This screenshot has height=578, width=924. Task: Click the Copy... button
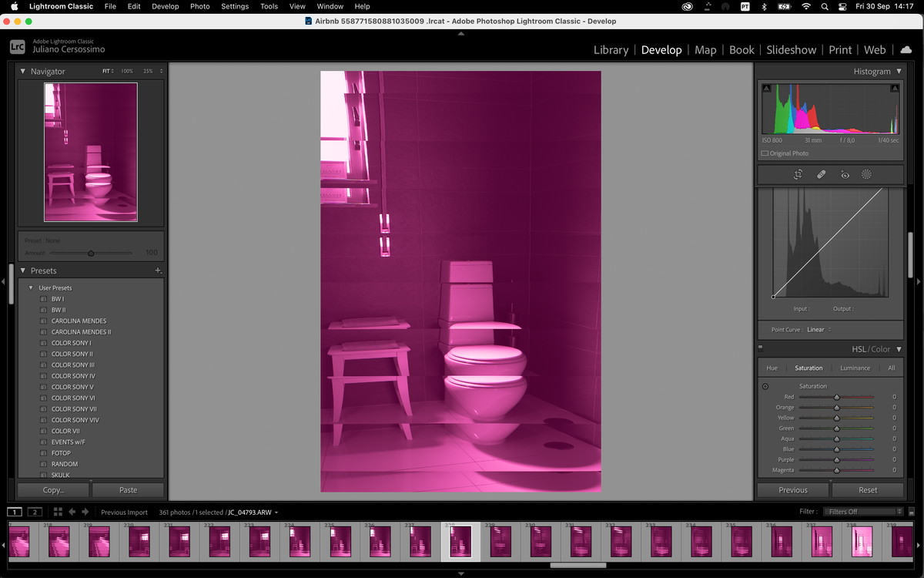click(x=53, y=489)
